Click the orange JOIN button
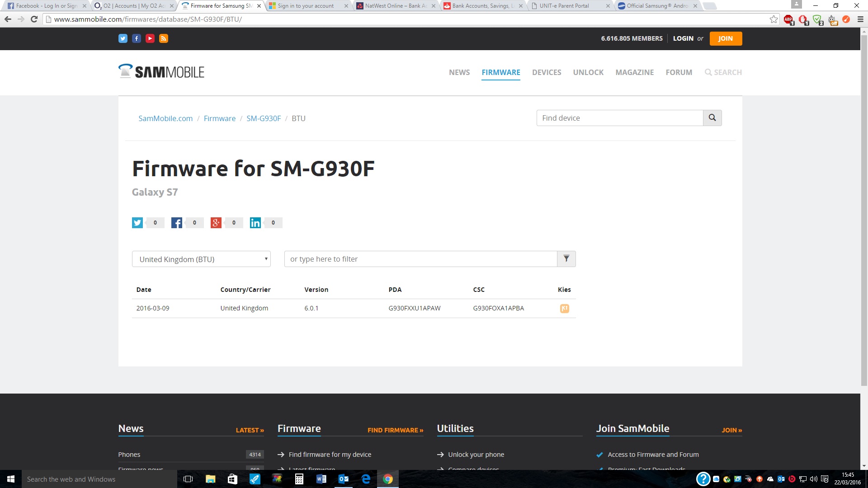 pos(726,38)
